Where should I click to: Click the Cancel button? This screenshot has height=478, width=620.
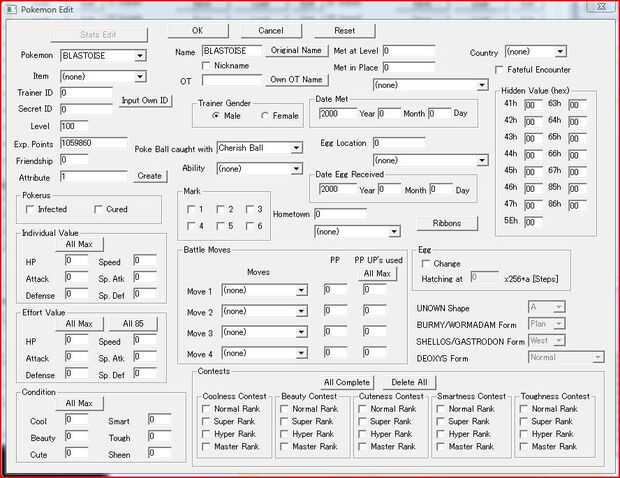click(271, 30)
